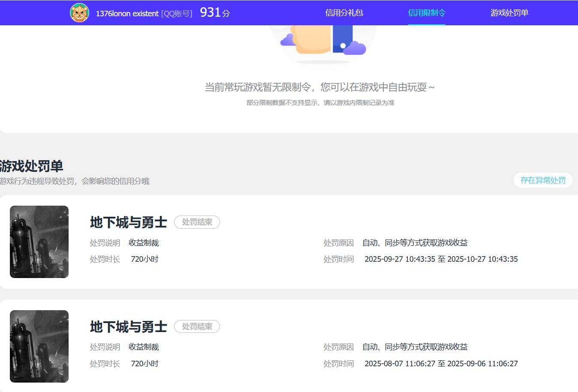This screenshot has width=578, height=392.
Task: Click the account name 1376lonon existent
Action: 127,13
